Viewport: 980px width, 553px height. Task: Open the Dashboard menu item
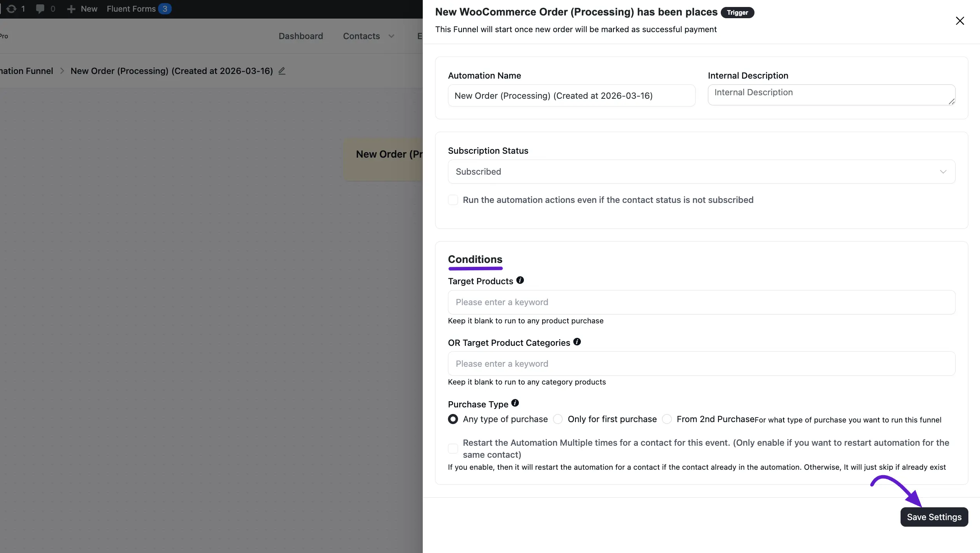click(301, 36)
